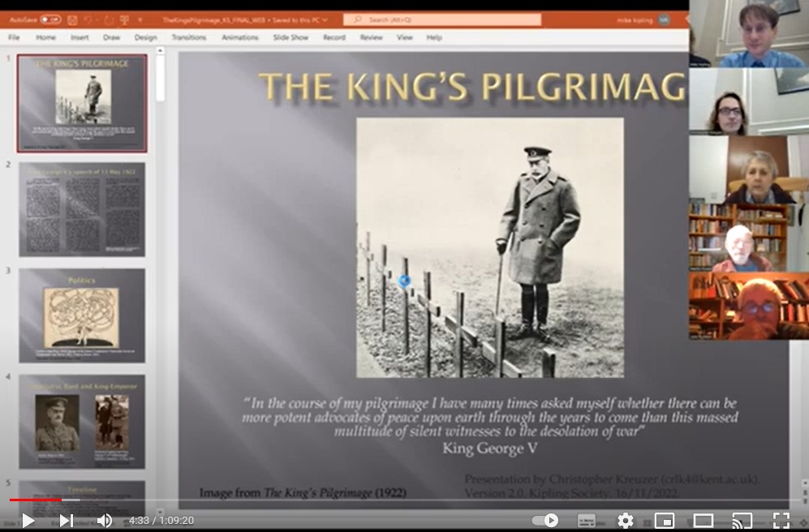
Task: Enter fullscreen mode on the video
Action: pyautogui.click(x=781, y=521)
